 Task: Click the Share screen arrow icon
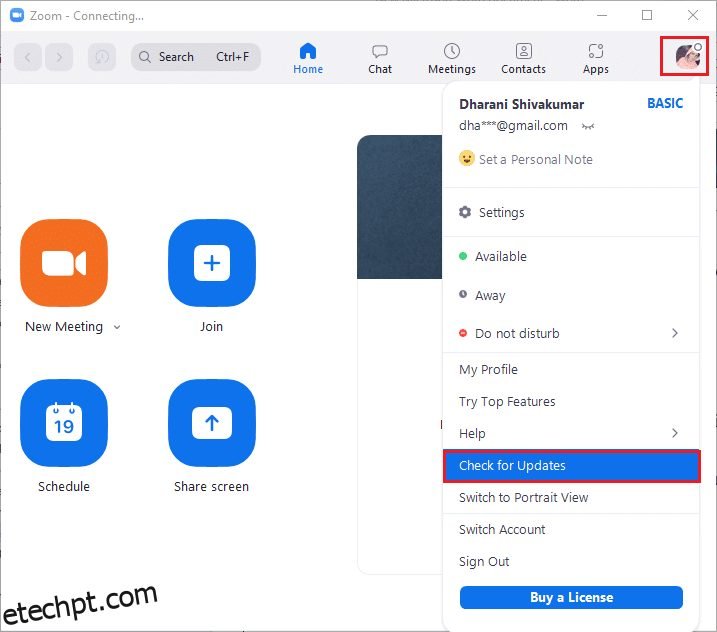point(212,423)
